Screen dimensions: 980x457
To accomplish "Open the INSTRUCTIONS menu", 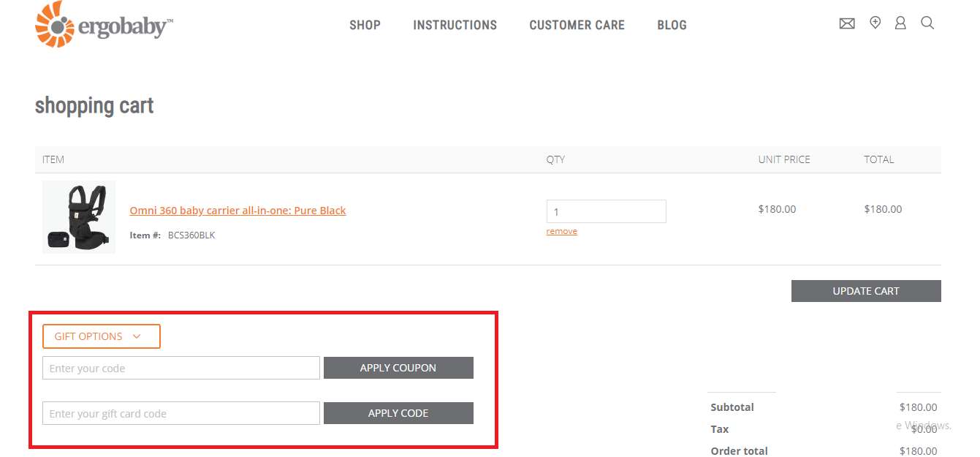I will click(x=455, y=25).
